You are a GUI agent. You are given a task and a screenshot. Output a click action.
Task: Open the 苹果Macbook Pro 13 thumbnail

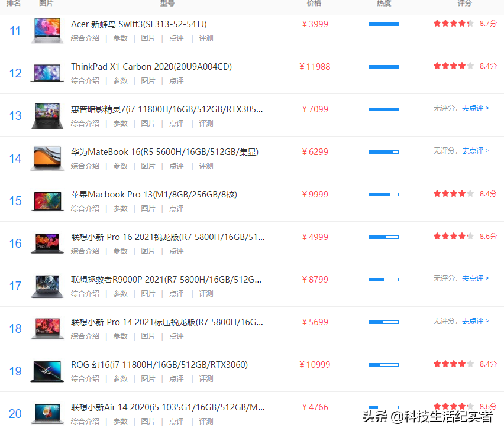point(47,201)
